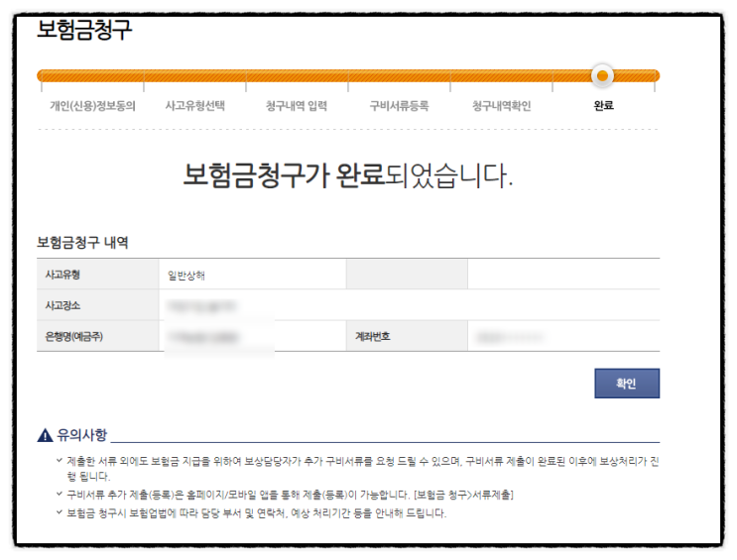
Task: Select the 청구내역확인 step label
Action: tap(502, 106)
